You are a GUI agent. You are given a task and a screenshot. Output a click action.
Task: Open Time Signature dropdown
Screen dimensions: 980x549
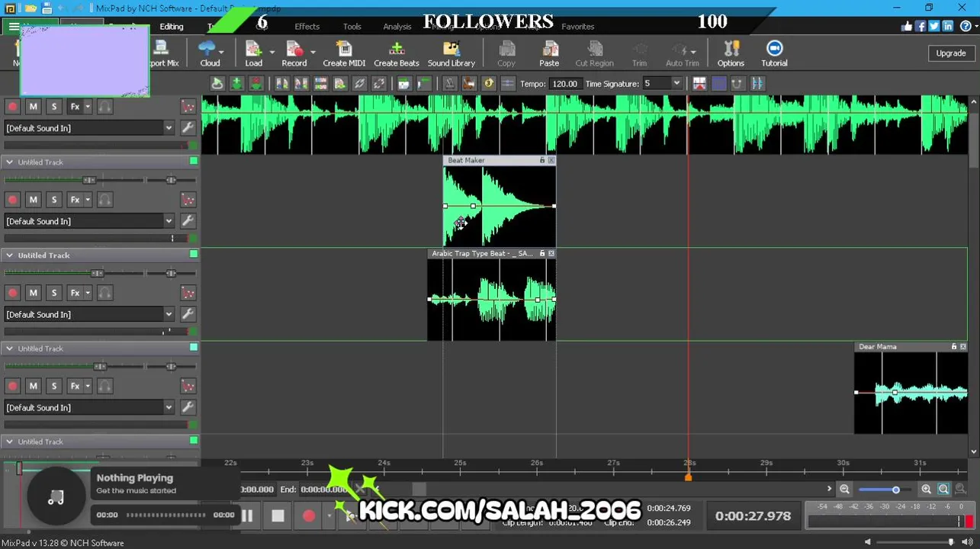(x=676, y=84)
